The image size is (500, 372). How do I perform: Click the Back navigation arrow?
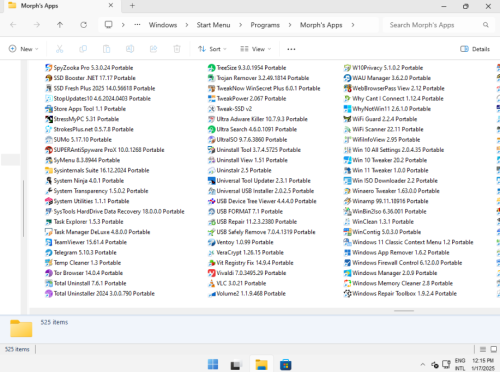[13, 25]
